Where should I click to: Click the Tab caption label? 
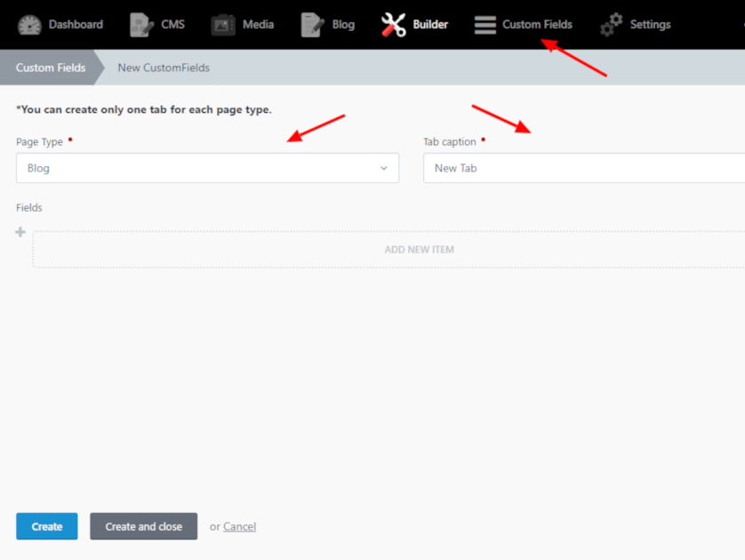click(450, 141)
